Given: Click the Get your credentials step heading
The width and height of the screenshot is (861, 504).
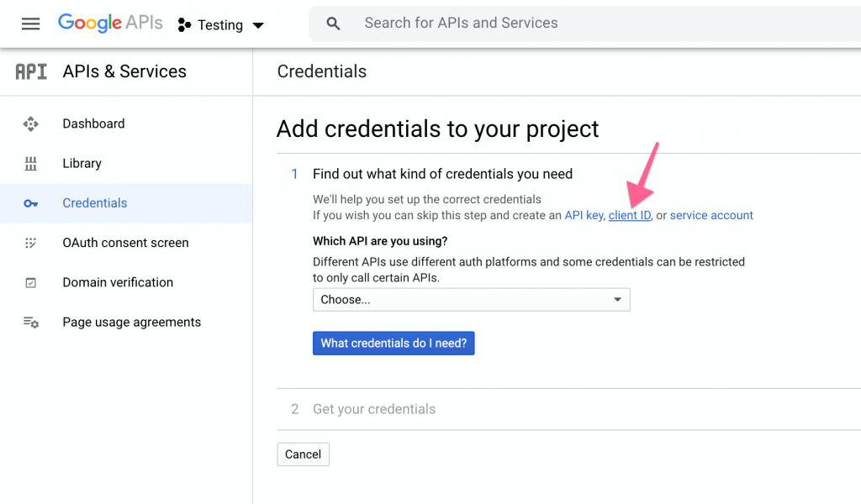Looking at the screenshot, I should (374, 409).
